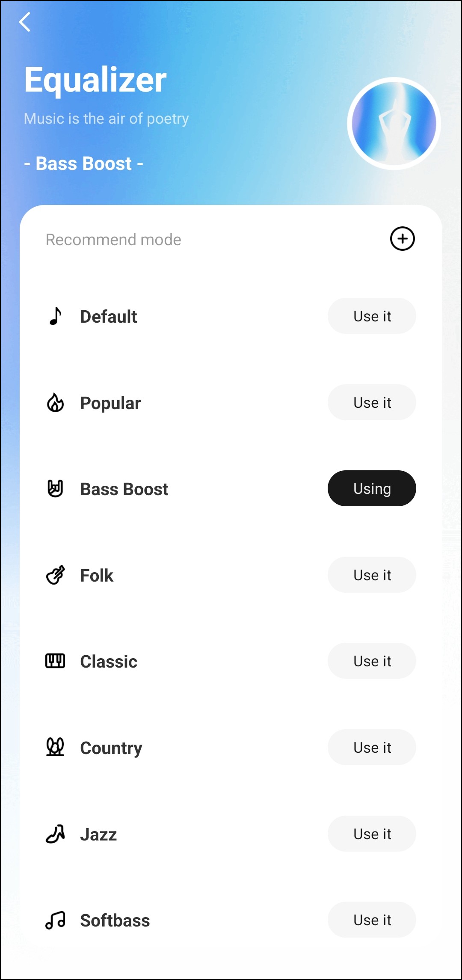Image resolution: width=462 pixels, height=980 pixels.
Task: Select Softbass via Use it
Action: click(x=372, y=920)
